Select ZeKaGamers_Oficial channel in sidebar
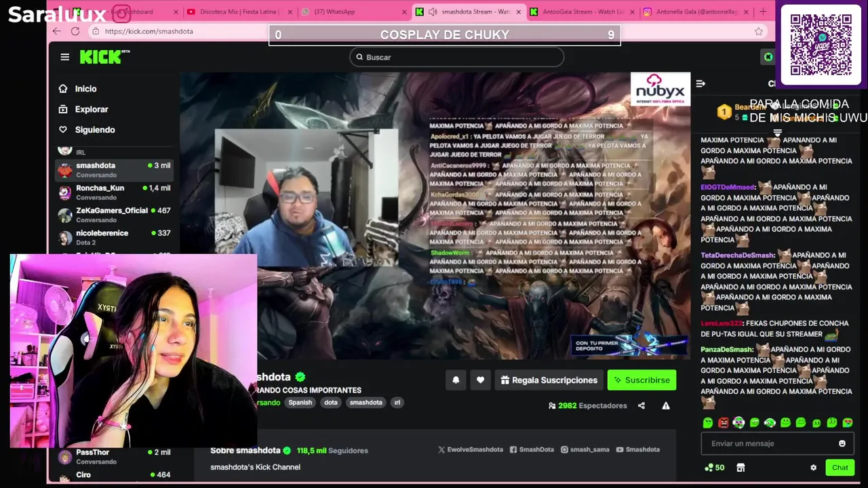This screenshot has height=488, width=868. click(114, 215)
